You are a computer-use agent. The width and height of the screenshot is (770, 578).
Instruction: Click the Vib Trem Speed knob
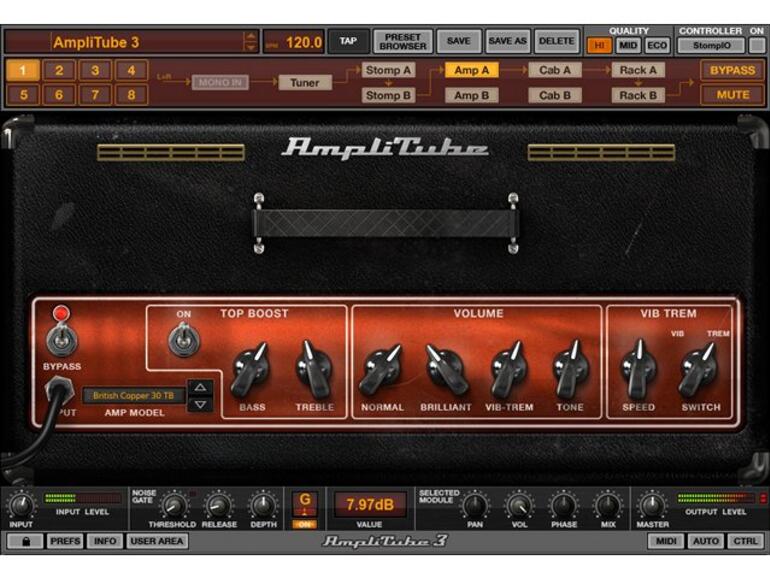click(x=638, y=369)
